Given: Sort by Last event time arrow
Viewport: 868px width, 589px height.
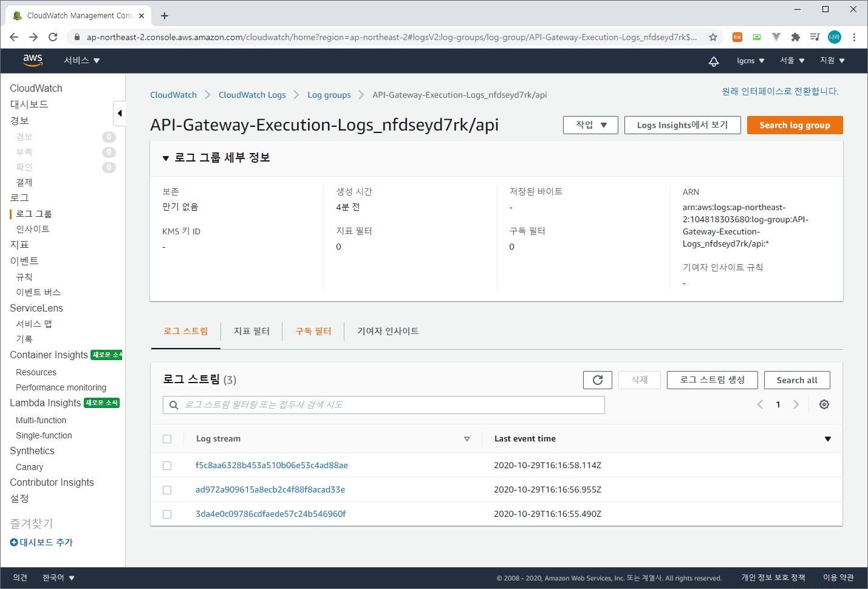Looking at the screenshot, I should (828, 439).
